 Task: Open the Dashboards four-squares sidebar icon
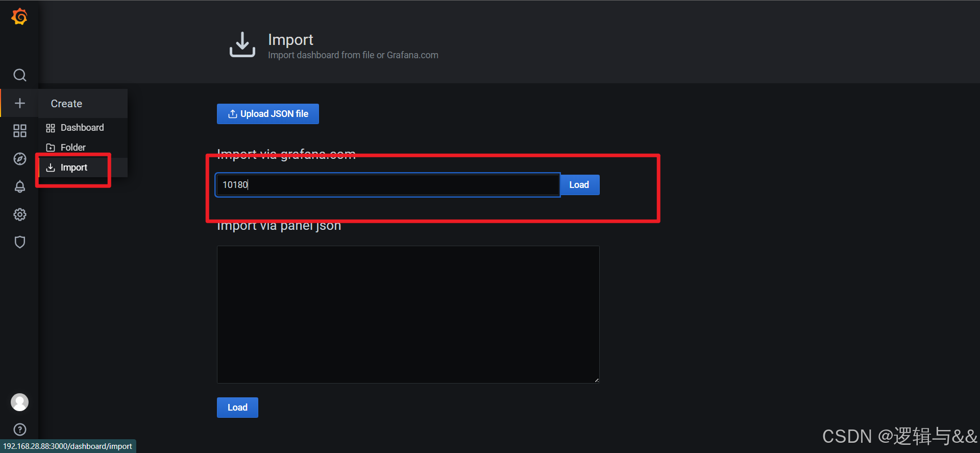pos(19,131)
